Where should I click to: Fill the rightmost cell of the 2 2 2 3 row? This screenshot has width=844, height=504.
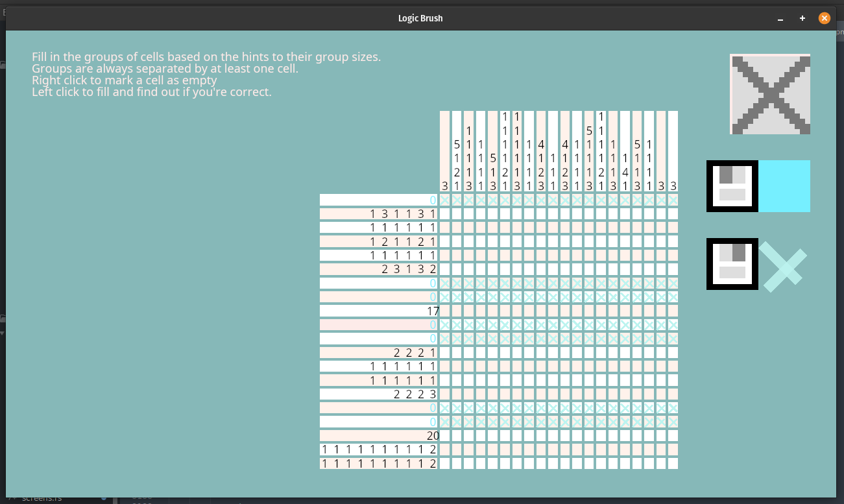tap(673, 394)
